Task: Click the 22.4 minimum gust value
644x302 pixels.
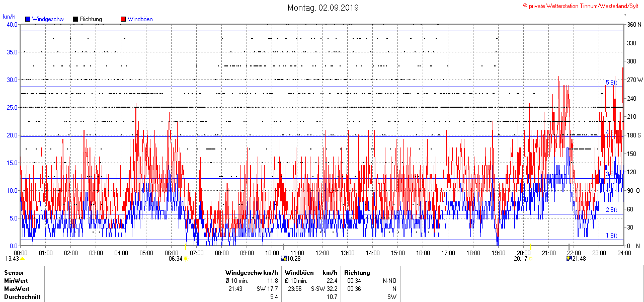Action: [x=332, y=281]
